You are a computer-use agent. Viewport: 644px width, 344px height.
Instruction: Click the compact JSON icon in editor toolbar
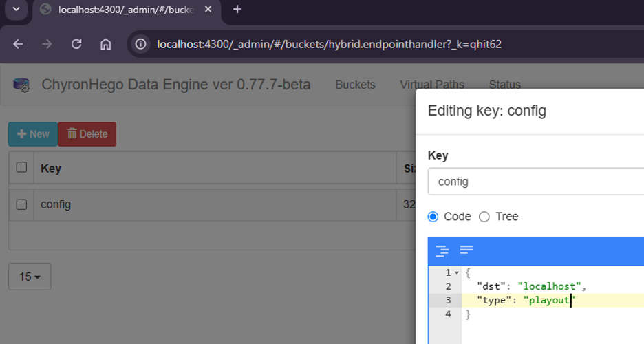[x=466, y=250]
